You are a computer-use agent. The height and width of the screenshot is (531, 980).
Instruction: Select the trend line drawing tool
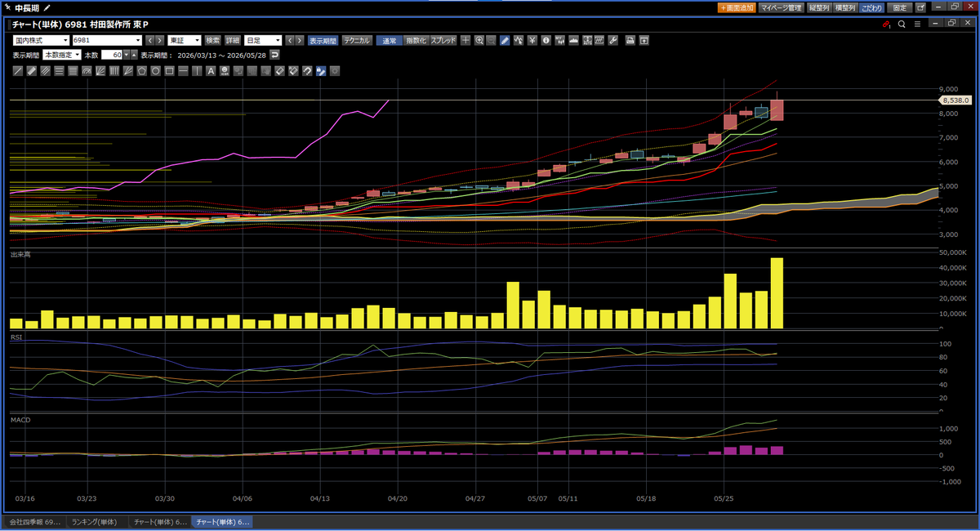click(18, 71)
